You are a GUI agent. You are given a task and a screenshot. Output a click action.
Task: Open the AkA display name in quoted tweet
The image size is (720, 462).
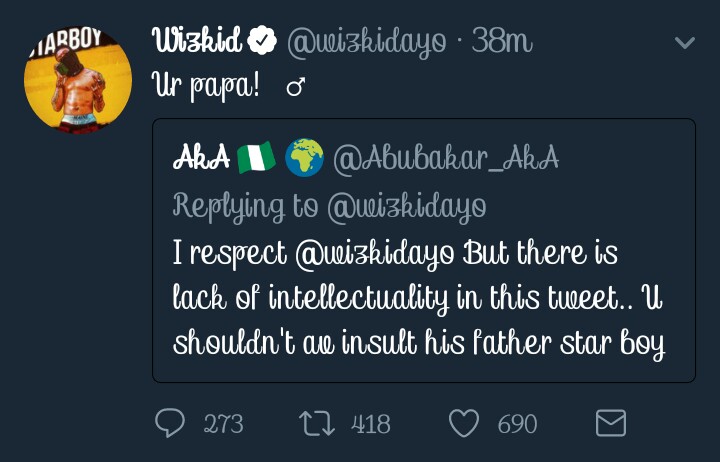point(202,157)
